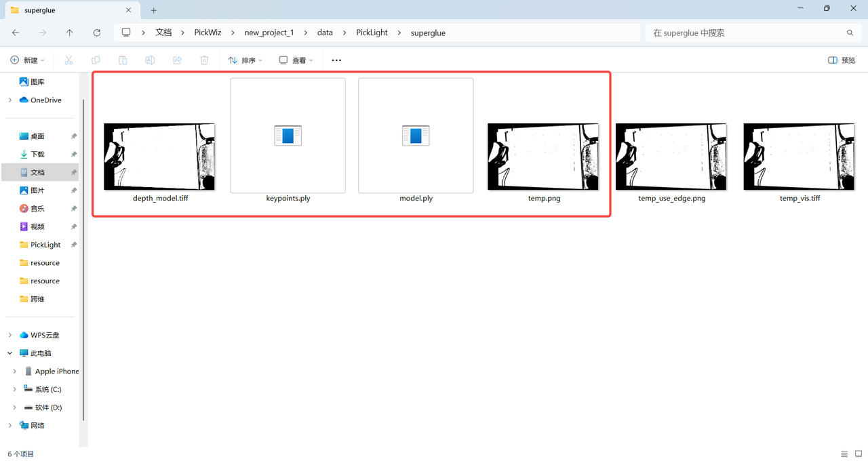The width and height of the screenshot is (868, 461).
Task: Open the 查看 view menu
Action: coord(296,60)
